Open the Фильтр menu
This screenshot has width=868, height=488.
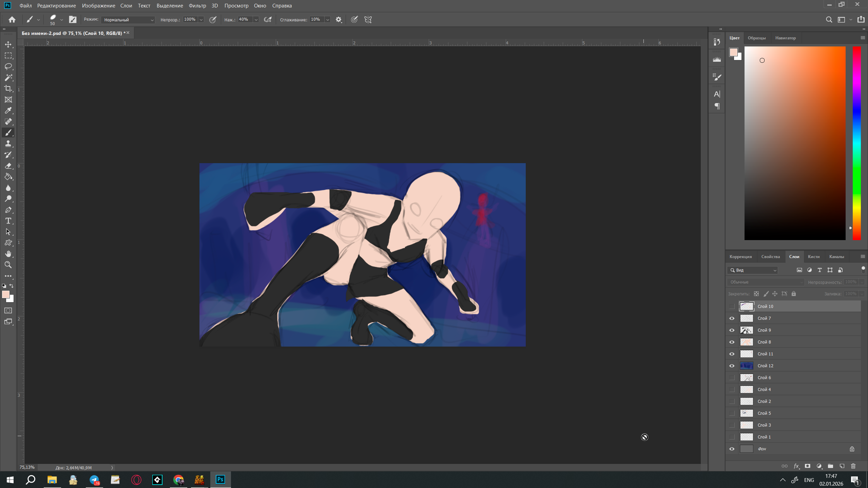[x=197, y=6]
